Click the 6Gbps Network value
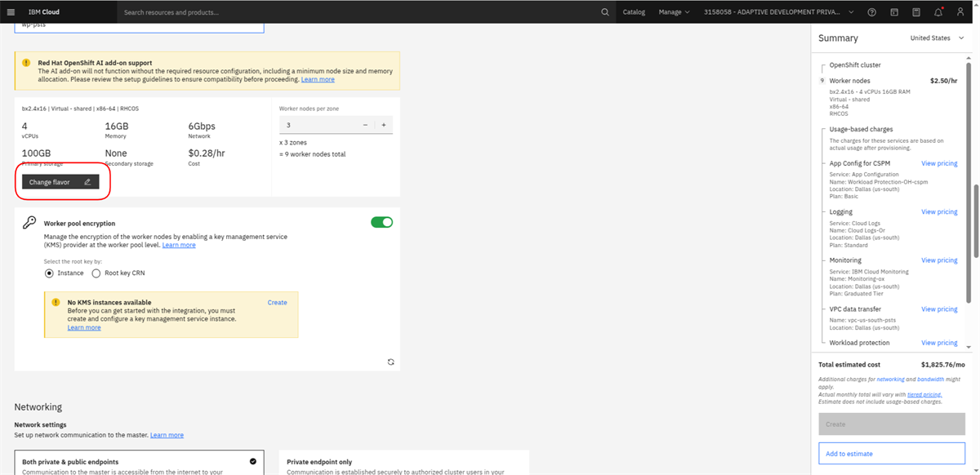The height and width of the screenshot is (475, 980). coord(202,127)
